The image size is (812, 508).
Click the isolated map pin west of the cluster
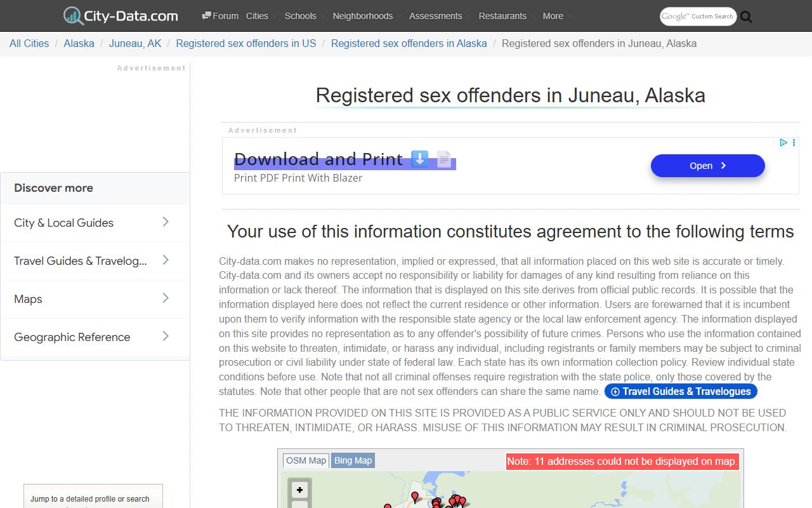[x=388, y=506]
